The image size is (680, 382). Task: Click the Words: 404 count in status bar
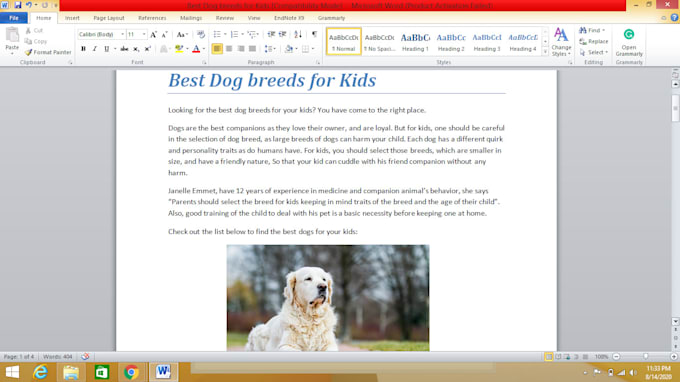58,356
